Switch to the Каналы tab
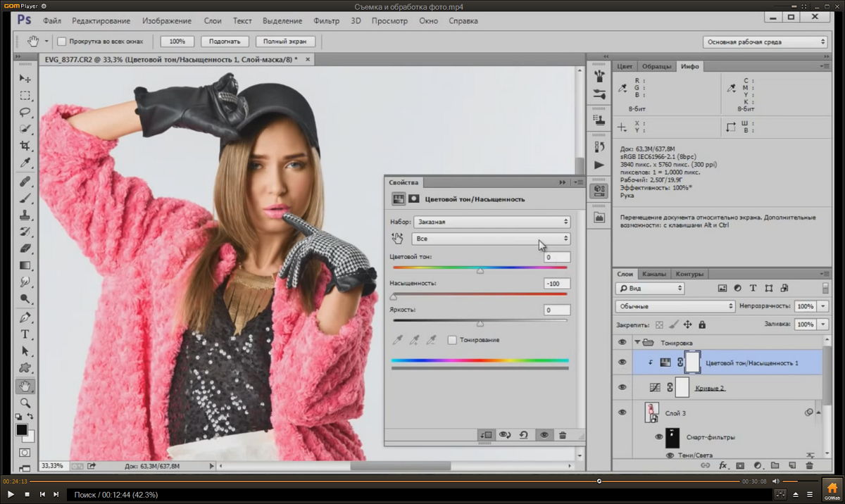 654,274
